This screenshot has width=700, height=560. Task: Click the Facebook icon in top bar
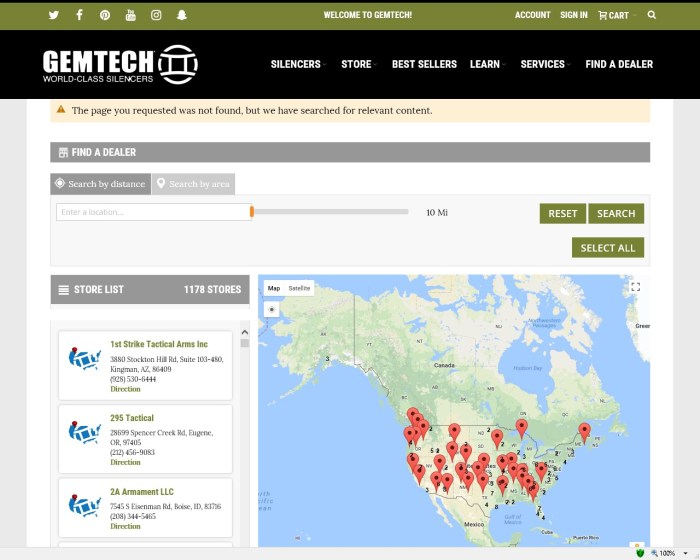coord(79,15)
